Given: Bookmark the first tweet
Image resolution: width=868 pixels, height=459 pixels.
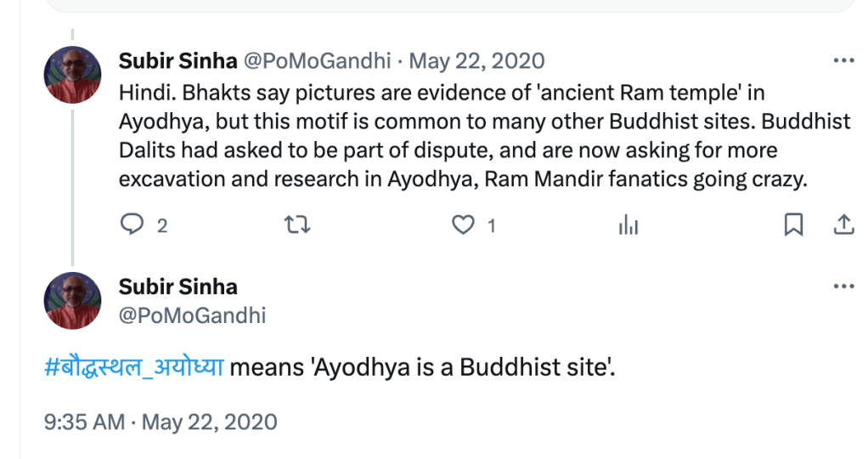Looking at the screenshot, I should point(793,224).
